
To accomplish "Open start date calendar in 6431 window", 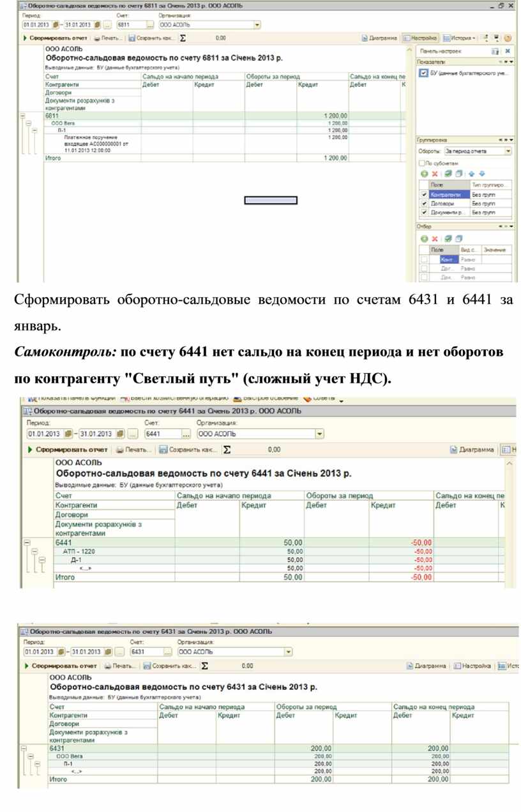I will (x=61, y=652).
